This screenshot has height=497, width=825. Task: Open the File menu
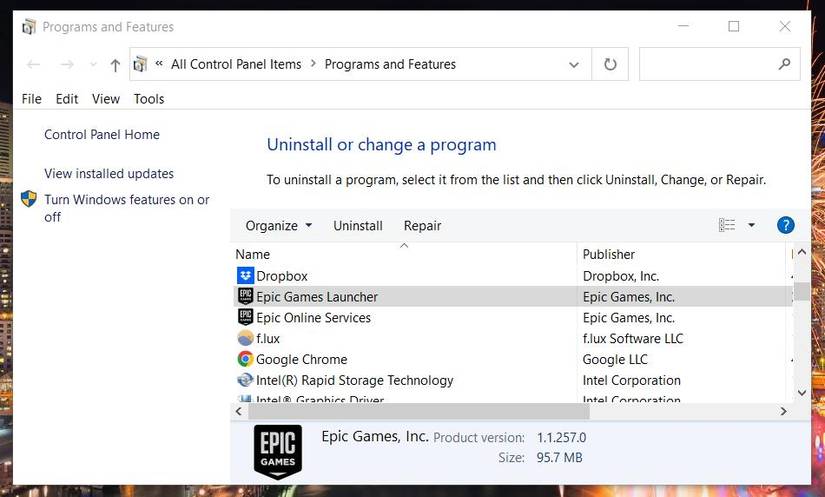32,99
